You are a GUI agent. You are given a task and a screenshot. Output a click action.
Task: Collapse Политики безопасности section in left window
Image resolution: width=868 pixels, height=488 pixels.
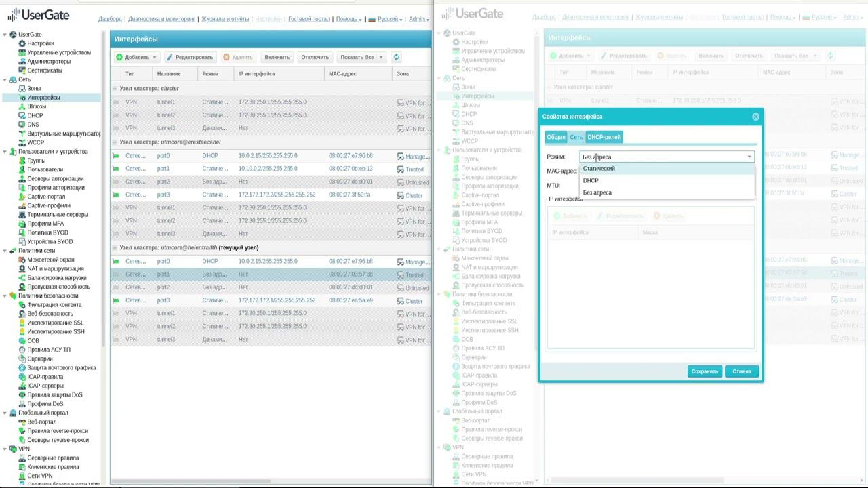(5, 296)
